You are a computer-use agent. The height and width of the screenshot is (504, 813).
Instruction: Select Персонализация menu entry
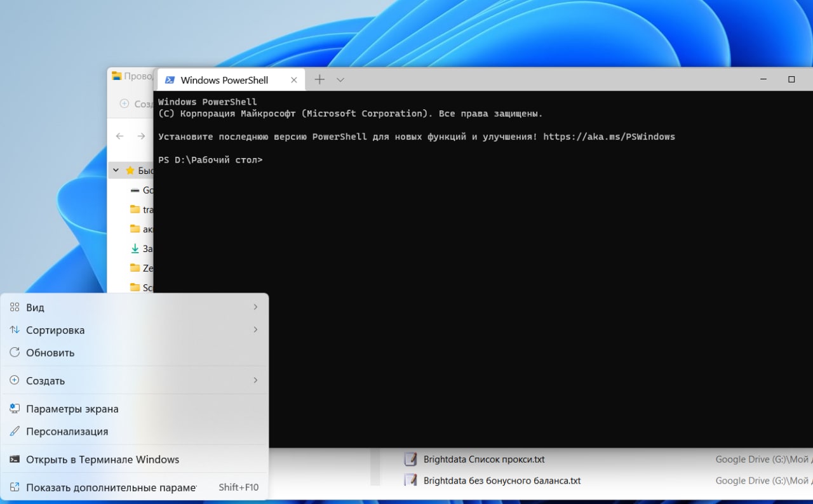click(135, 432)
